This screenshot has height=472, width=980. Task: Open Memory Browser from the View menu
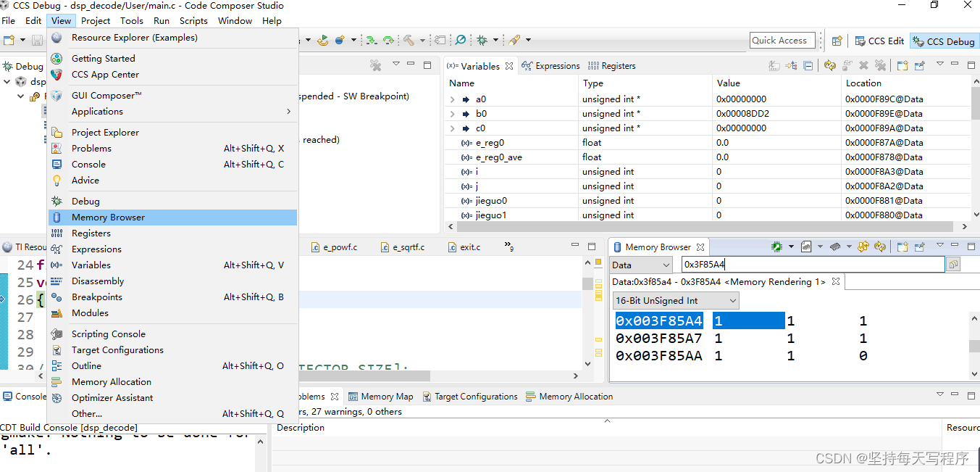[172, 218]
